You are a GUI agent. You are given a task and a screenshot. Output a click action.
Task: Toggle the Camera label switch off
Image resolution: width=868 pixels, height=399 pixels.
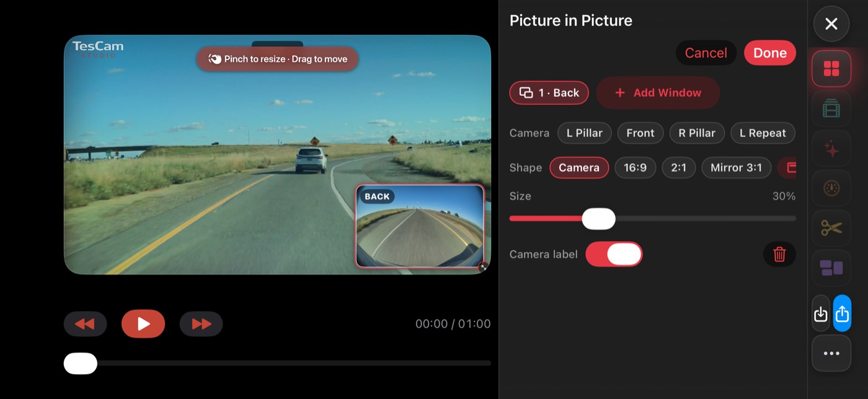coord(614,254)
